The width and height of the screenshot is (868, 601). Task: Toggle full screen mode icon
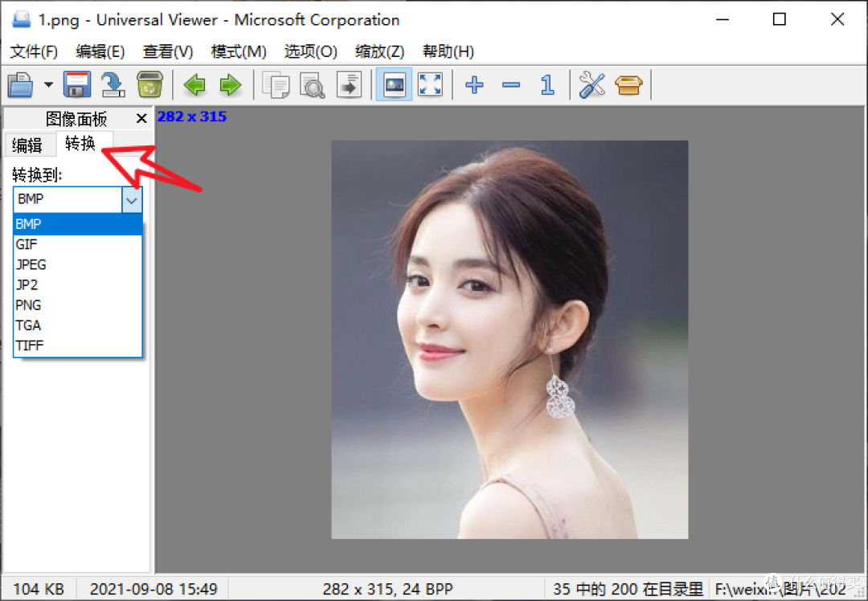430,84
